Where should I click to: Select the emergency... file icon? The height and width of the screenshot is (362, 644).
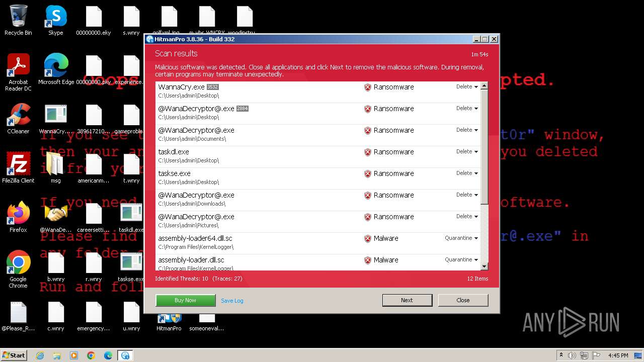coord(94,317)
